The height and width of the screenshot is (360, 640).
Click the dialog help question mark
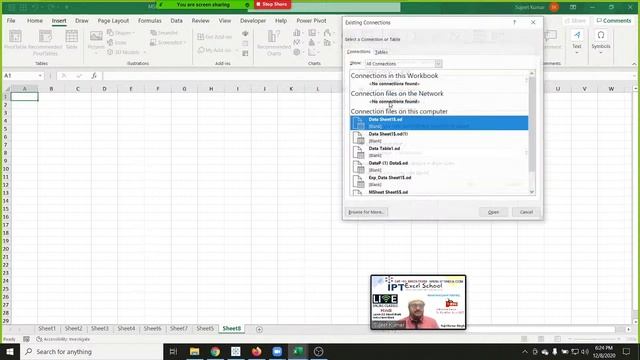514,22
